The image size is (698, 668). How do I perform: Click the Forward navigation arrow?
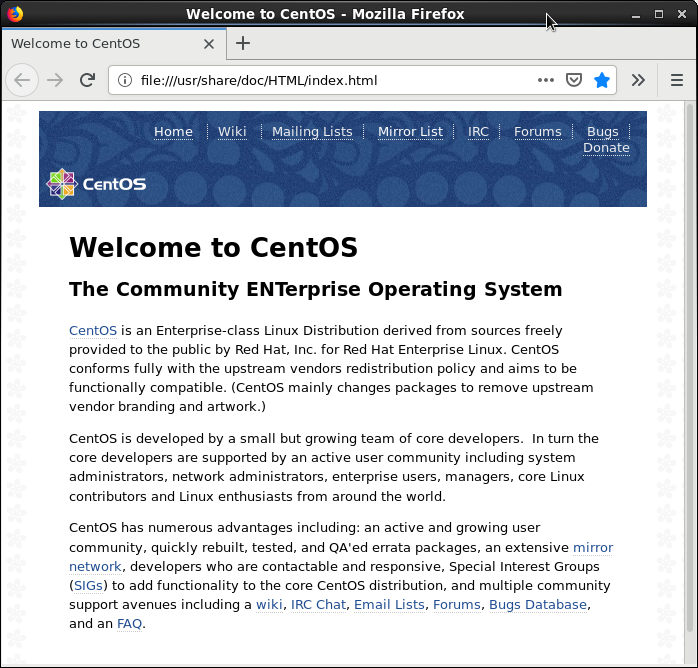55,80
